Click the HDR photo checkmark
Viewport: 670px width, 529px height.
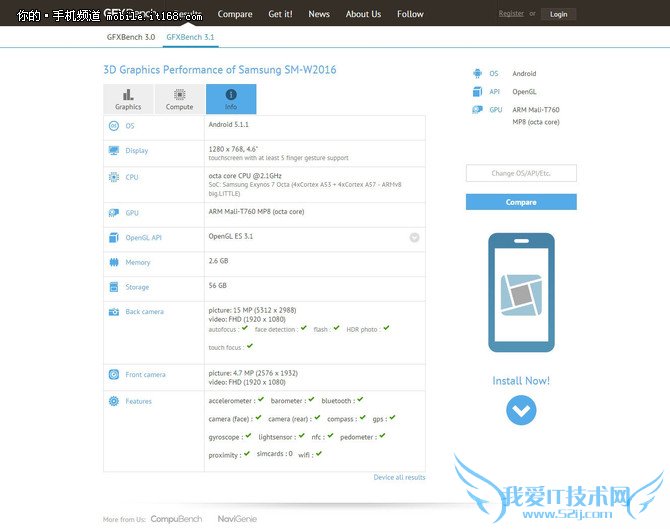click(x=386, y=328)
